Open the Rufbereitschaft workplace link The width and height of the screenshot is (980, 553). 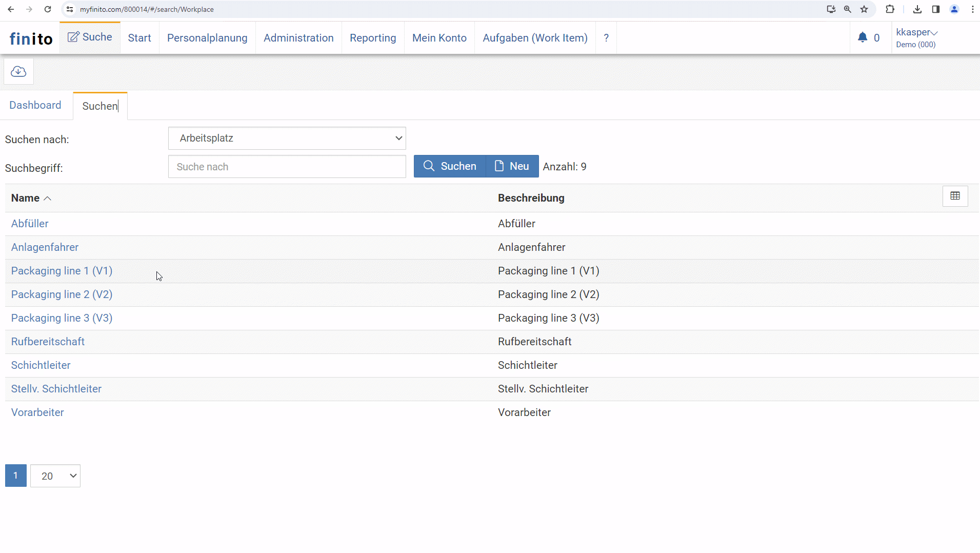pos(48,342)
